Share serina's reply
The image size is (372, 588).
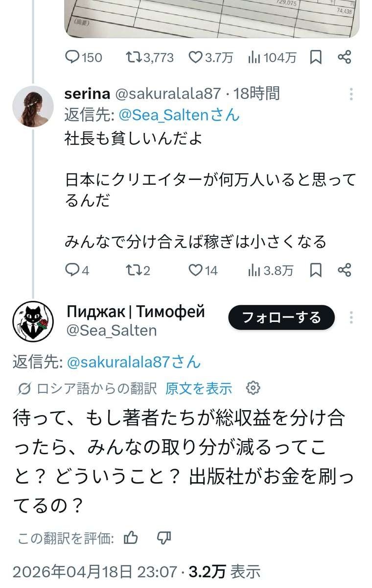345,270
